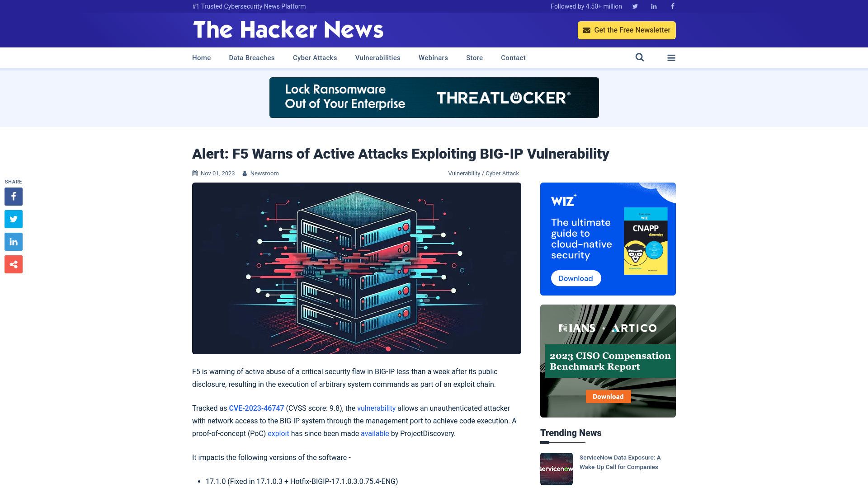Click the Twitter share icon
Image resolution: width=868 pixels, height=488 pixels.
pyautogui.click(x=13, y=219)
